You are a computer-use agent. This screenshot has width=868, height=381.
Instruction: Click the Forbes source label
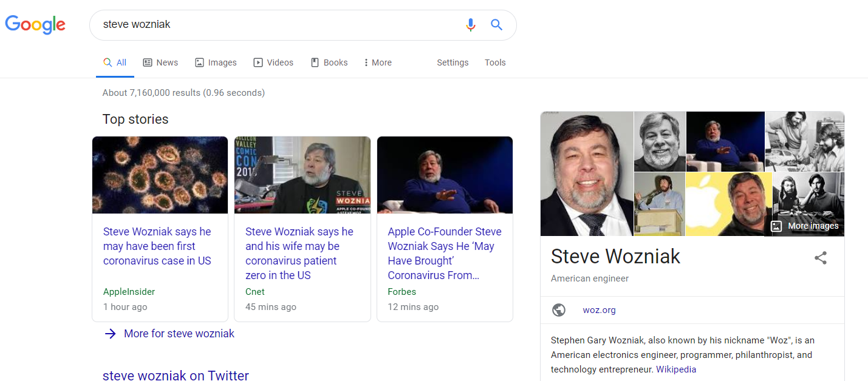pos(402,292)
